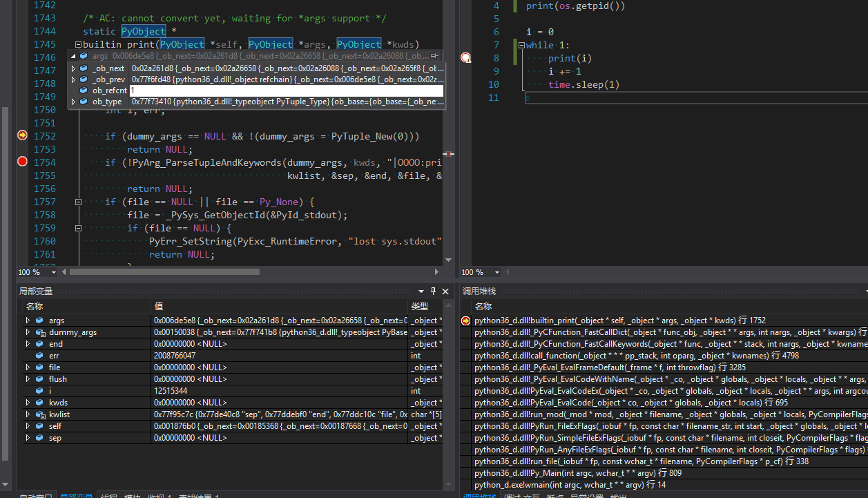Viewport: 868px width, 498px height.
Task: Switch to the 监视 1 (Watch) tab
Action: (x=158, y=495)
